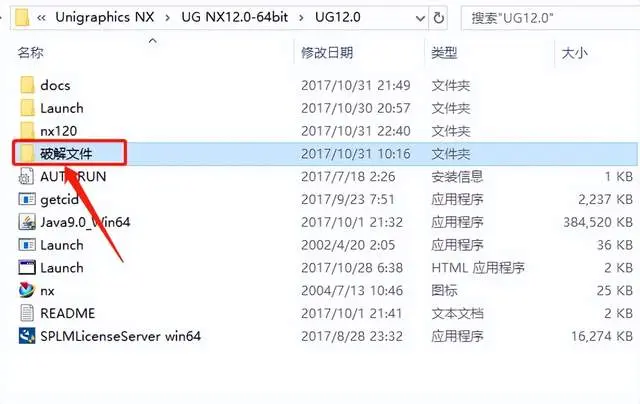Navigate to UG NX12.0-64bit breadcrumb segment
640x404 pixels.
pos(235,17)
